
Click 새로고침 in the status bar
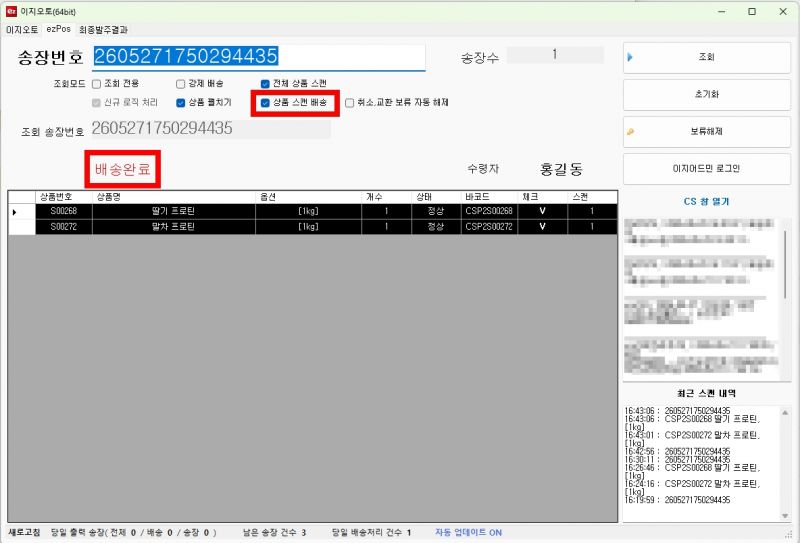pos(24,532)
